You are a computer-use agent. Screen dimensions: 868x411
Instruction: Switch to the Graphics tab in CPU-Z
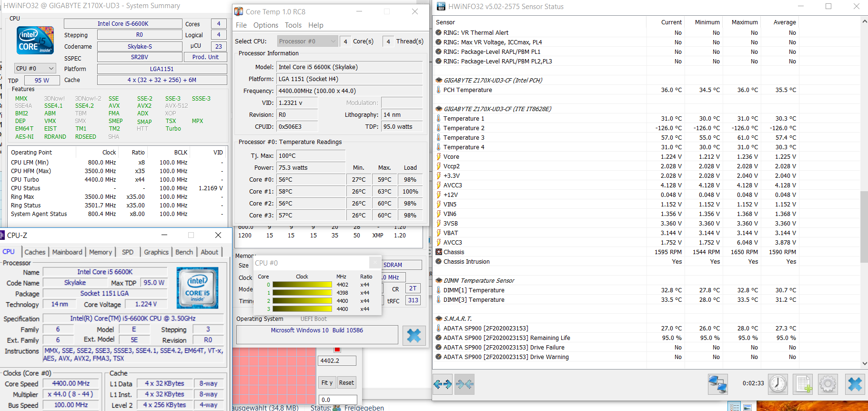click(156, 252)
